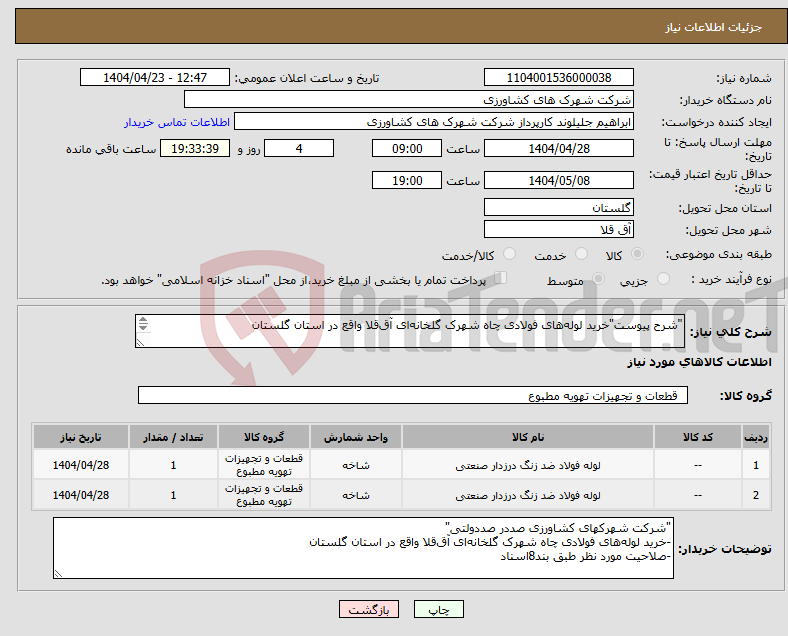Click the announcement date field 1404/04/23 - 12:47
The image size is (788, 636).
(155, 77)
